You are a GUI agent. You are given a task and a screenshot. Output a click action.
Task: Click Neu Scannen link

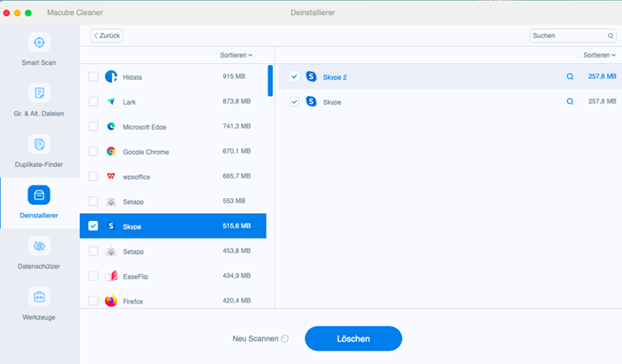pyautogui.click(x=256, y=338)
